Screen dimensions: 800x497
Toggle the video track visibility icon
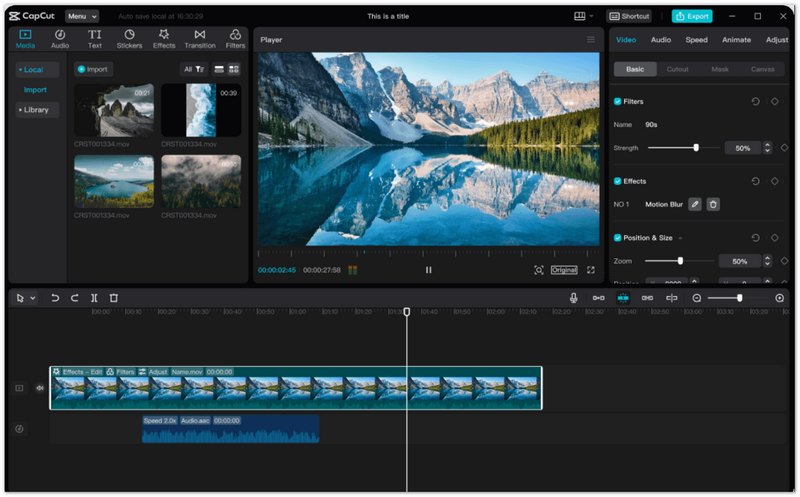tap(19, 388)
